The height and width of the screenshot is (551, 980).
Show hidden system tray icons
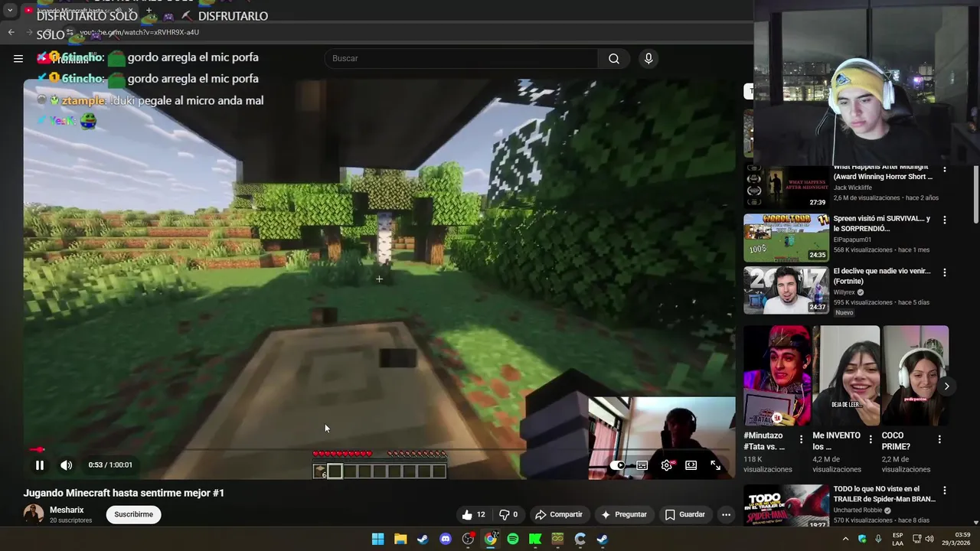pyautogui.click(x=845, y=539)
